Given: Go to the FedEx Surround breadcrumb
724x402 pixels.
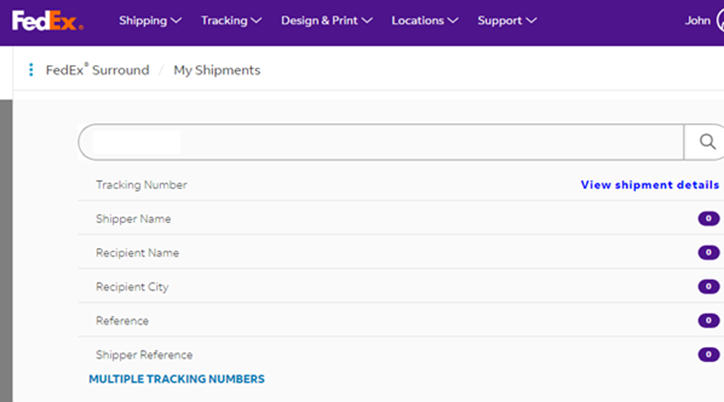Looking at the screenshot, I should (97, 70).
